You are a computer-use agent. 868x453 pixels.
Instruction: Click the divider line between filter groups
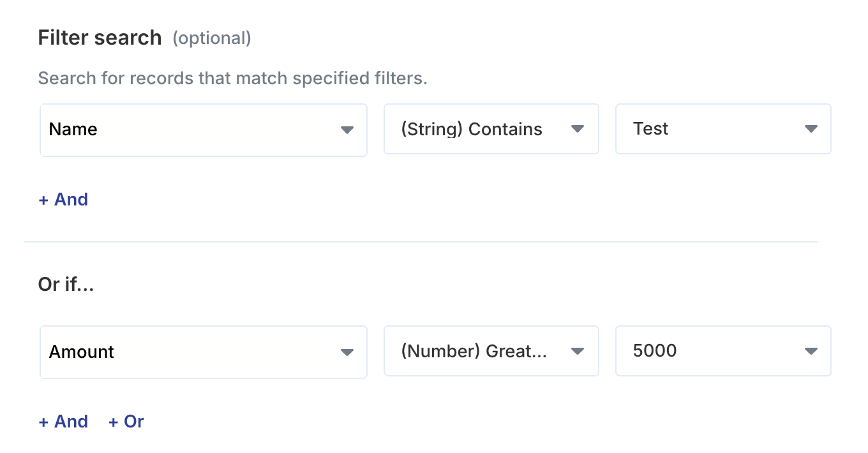point(420,242)
